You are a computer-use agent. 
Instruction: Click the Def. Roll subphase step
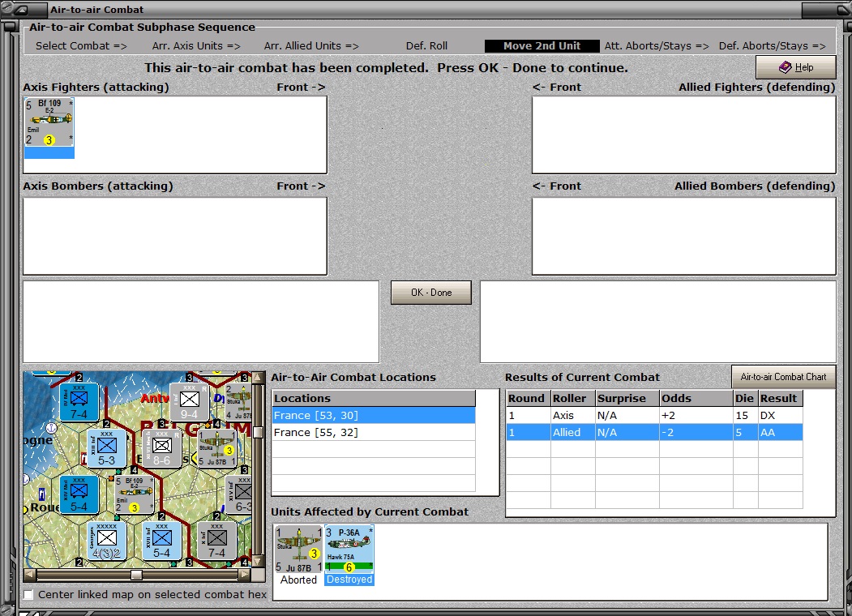pyautogui.click(x=426, y=45)
